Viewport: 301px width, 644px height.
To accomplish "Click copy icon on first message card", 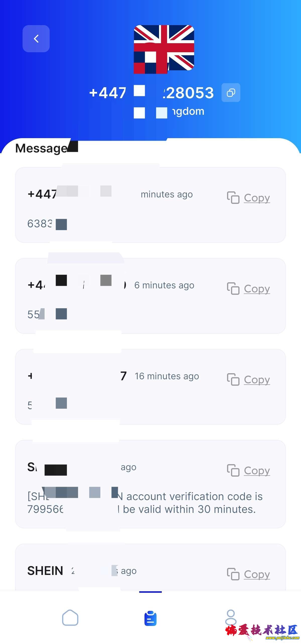I will [x=233, y=198].
